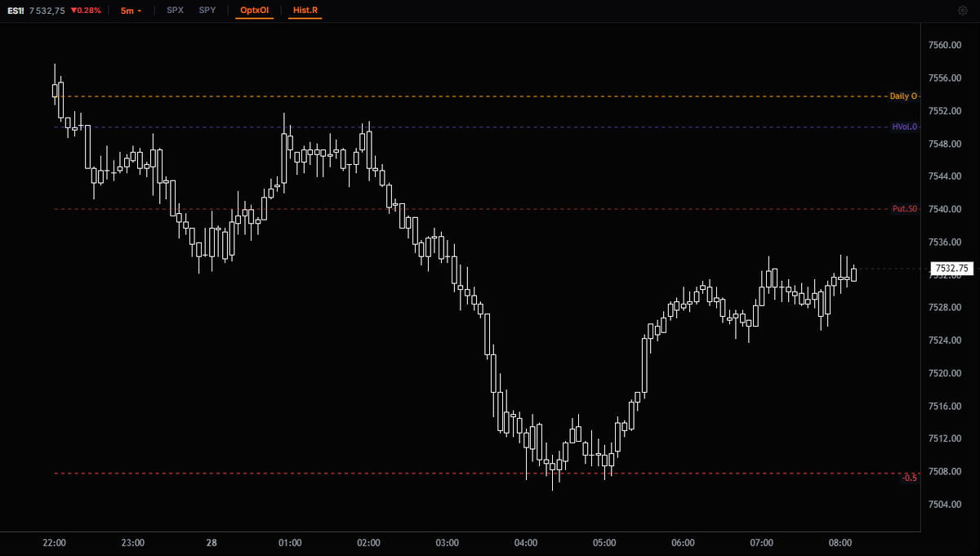
Task: Click the 06:00 time axis label
Action: (683, 543)
